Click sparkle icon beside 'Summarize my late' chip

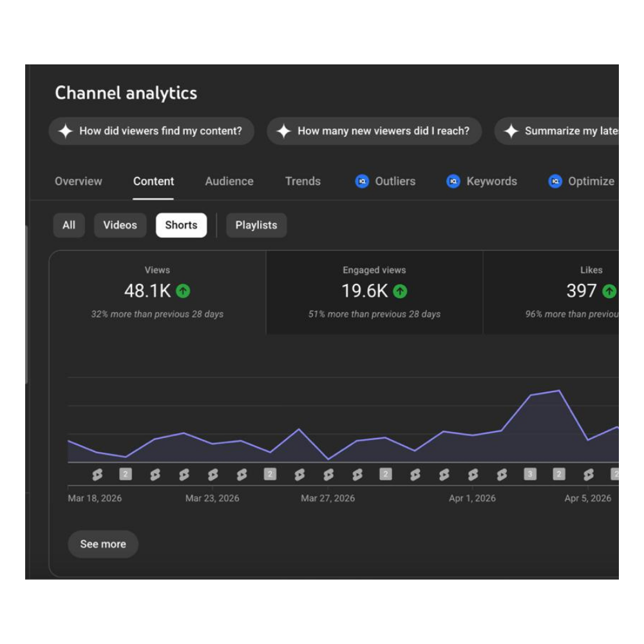(x=511, y=131)
